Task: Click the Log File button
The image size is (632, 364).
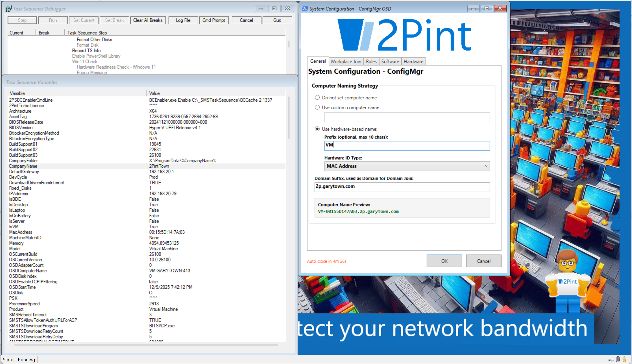Action: [183, 20]
